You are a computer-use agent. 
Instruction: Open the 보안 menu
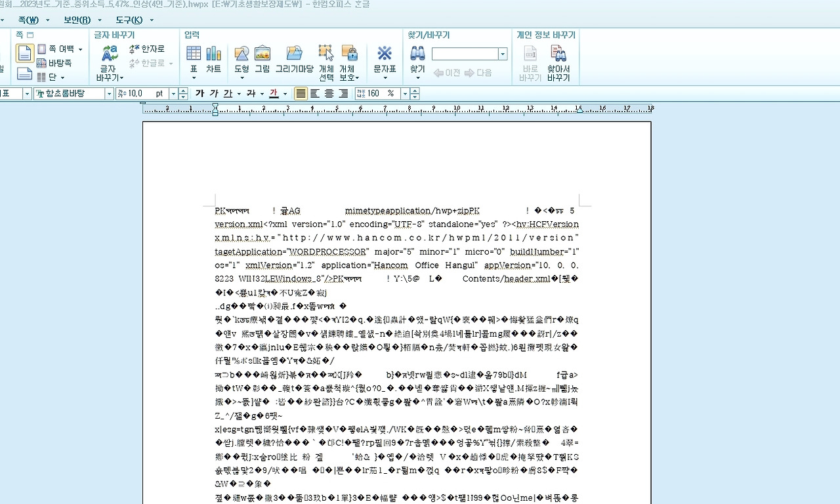77,20
